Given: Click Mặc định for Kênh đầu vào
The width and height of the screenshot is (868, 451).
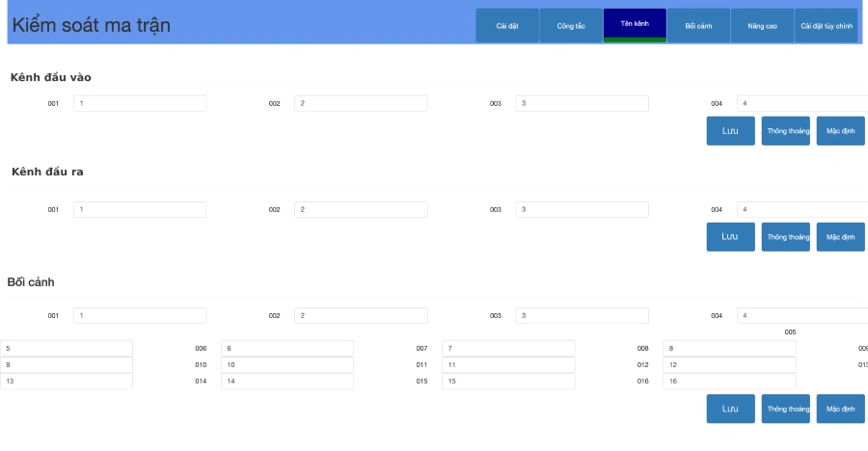Looking at the screenshot, I should point(840,131).
